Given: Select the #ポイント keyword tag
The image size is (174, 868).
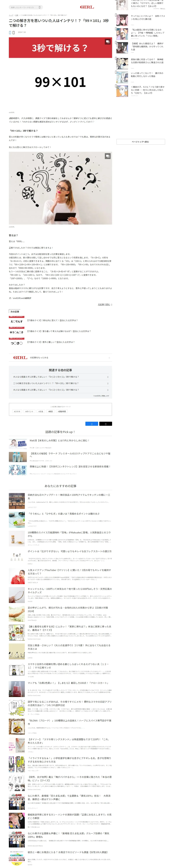Looking at the screenshot, I should [x=29, y=411].
